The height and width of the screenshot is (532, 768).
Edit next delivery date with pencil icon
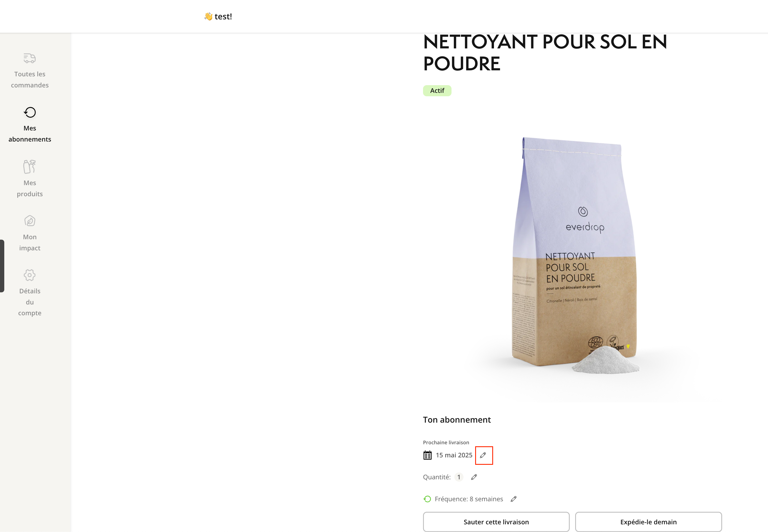(x=483, y=455)
